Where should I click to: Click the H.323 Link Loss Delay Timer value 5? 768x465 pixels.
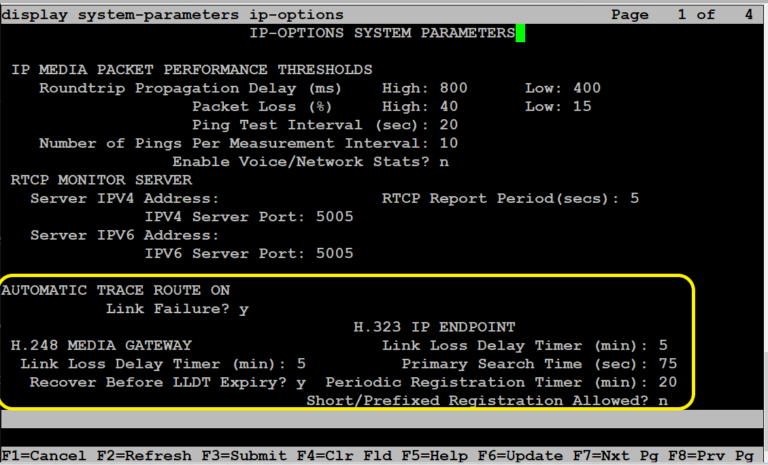click(x=663, y=345)
